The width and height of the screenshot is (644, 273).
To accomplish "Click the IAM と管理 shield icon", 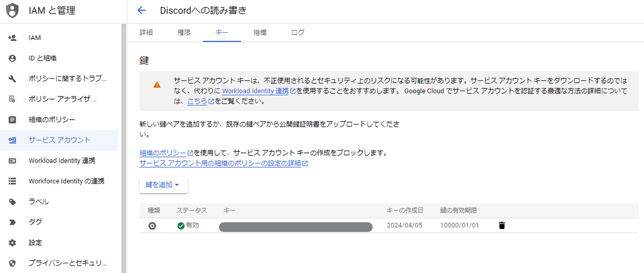I will click(x=12, y=10).
